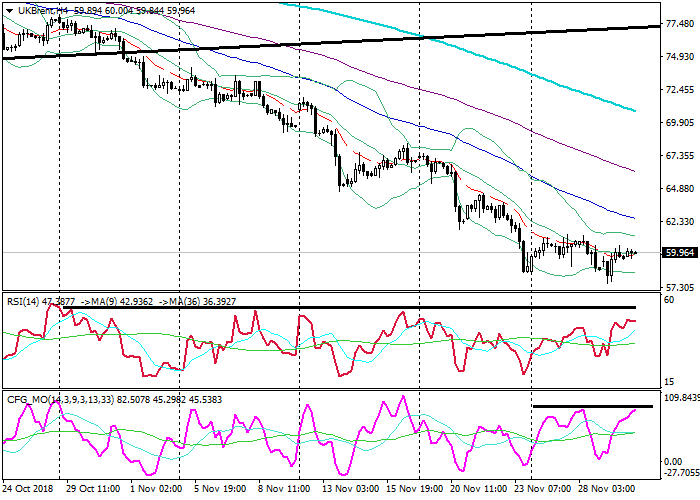
Task: Click the 67.355 price scale value
Action: (680, 156)
